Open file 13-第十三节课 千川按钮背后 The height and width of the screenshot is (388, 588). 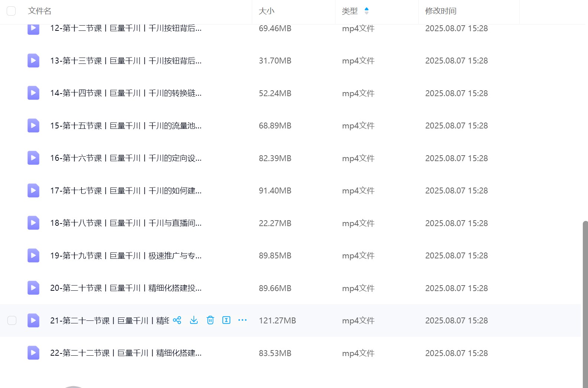click(x=126, y=61)
